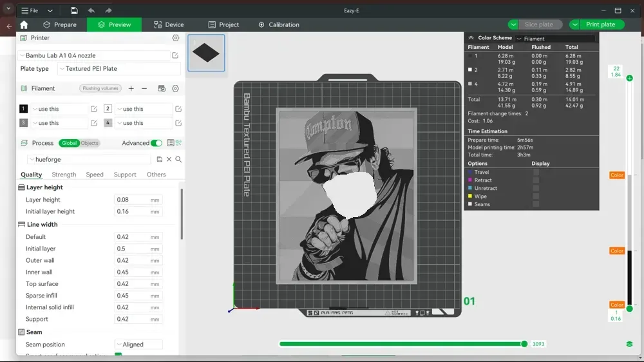Image resolution: width=644 pixels, height=362 pixels.
Task: Open the Color Scheme Filament dropdown
Action: tap(555, 39)
